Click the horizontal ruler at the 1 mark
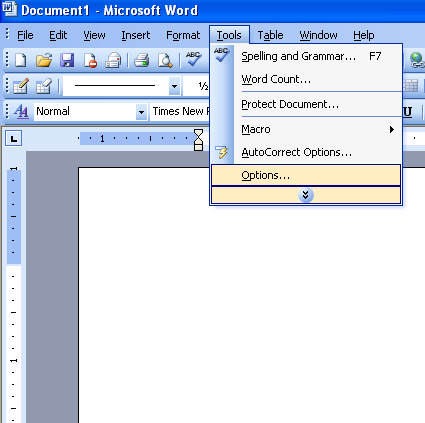Image resolution: width=425 pixels, height=423 pixels. (x=102, y=138)
